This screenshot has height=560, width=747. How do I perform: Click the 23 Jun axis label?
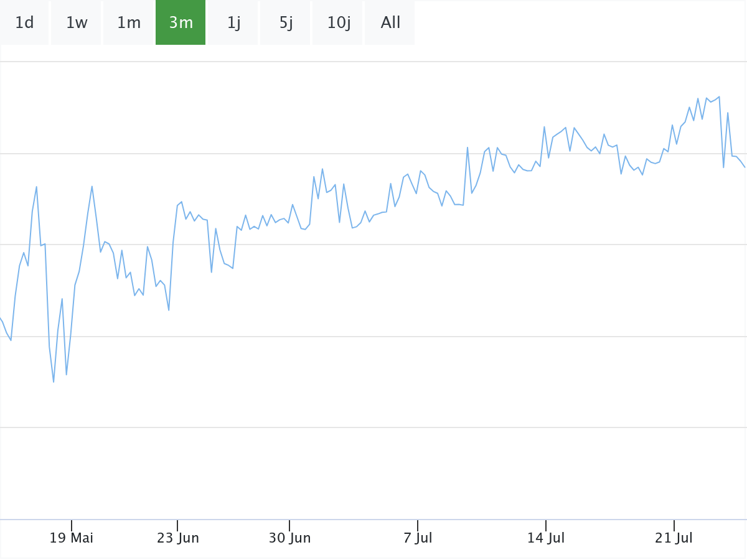point(177,538)
